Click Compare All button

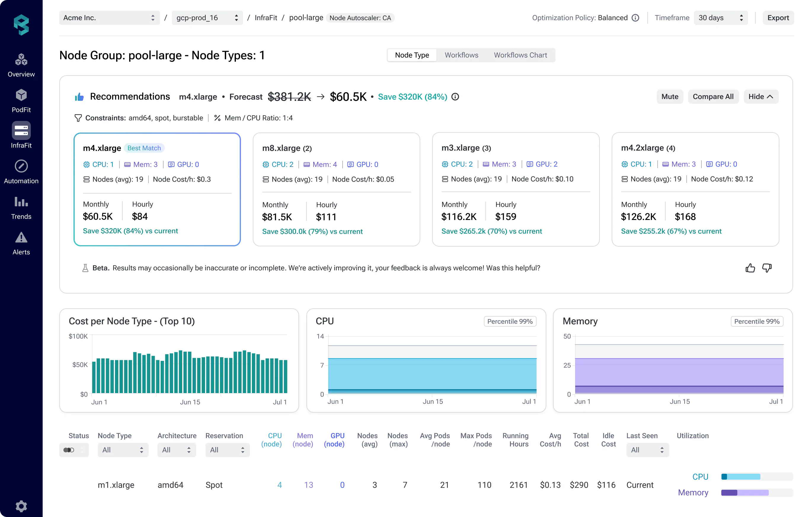713,97
